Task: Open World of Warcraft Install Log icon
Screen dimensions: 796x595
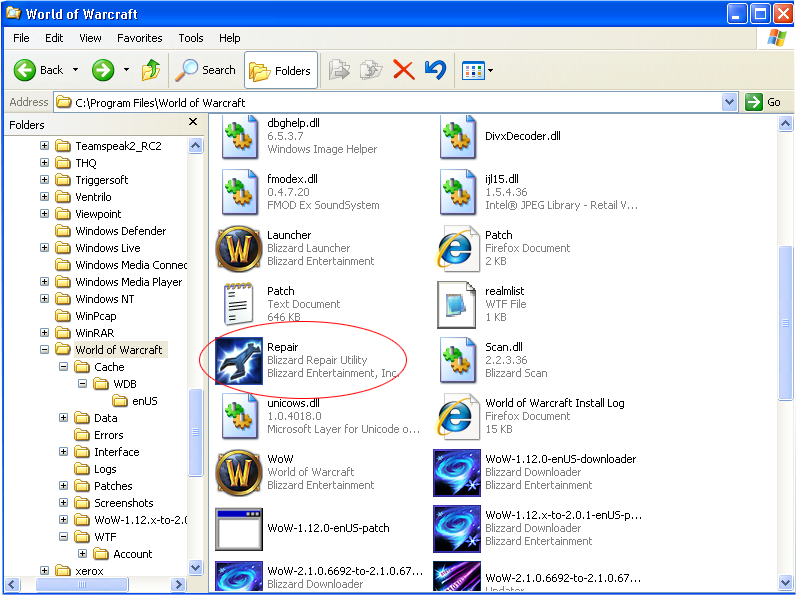Action: pyautogui.click(x=457, y=416)
